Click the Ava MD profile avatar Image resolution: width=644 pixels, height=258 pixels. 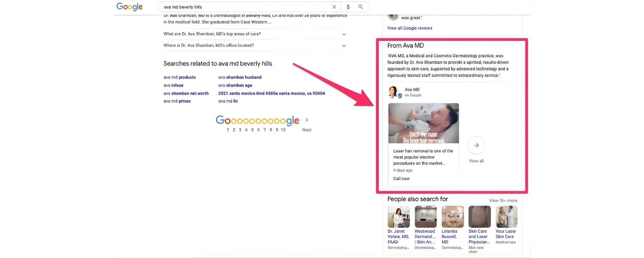(x=393, y=92)
